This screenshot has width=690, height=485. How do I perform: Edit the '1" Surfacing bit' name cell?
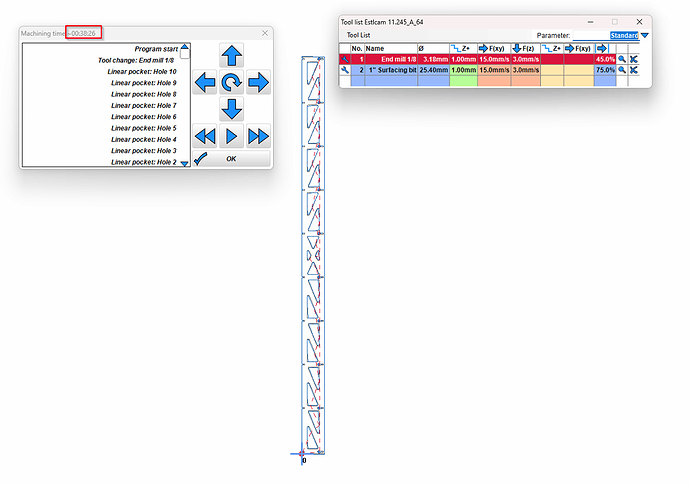pos(391,70)
